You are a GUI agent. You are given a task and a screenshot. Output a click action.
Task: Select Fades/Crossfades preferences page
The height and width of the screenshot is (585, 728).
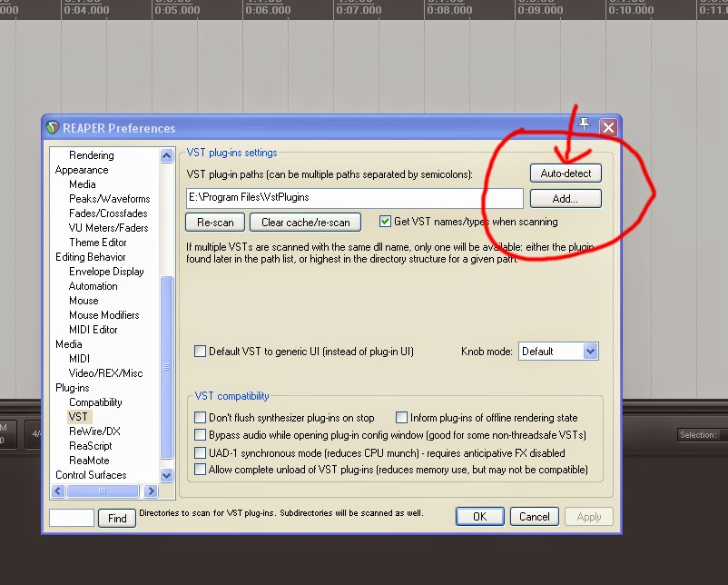108,213
